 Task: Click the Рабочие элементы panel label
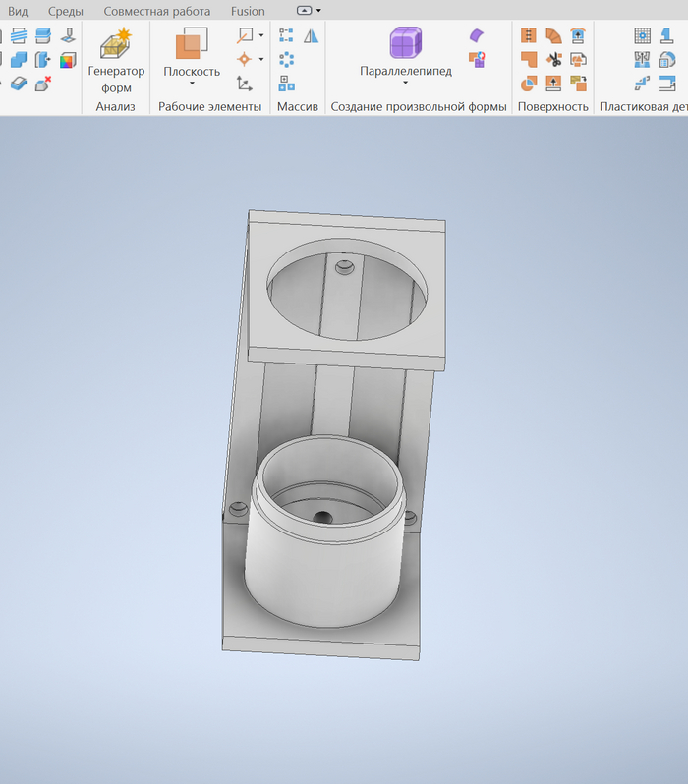209,106
